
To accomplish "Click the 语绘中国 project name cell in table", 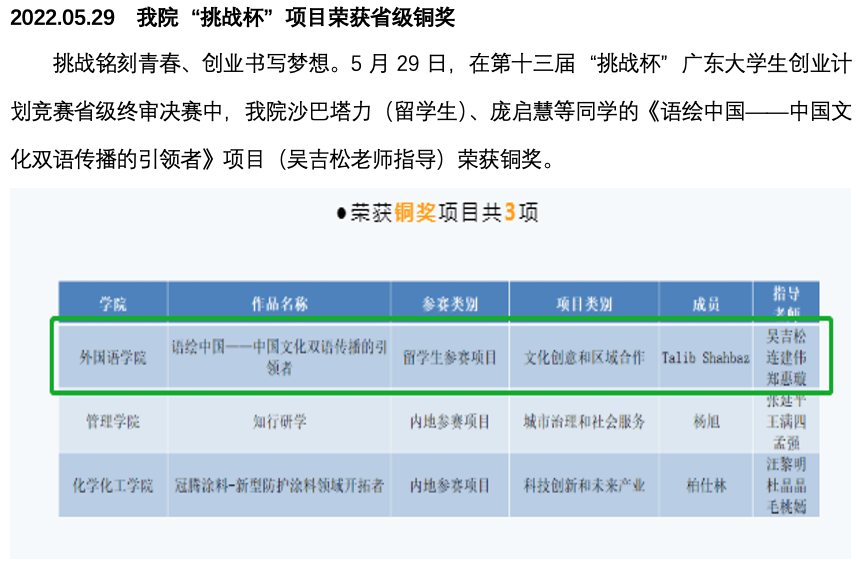I will (x=279, y=357).
